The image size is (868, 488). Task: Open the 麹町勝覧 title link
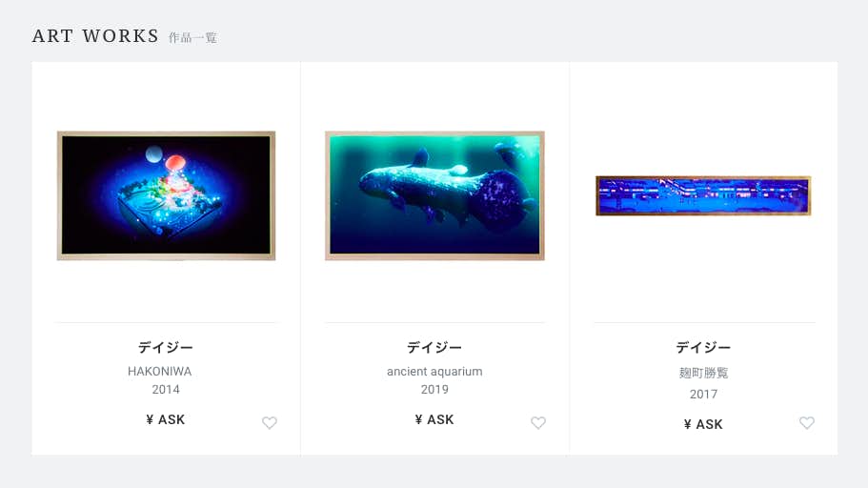pos(703,373)
